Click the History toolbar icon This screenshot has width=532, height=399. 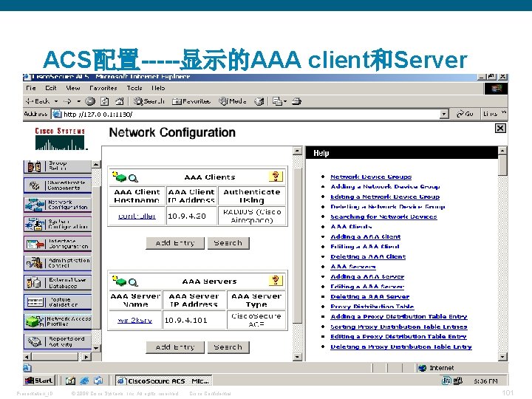point(259,101)
